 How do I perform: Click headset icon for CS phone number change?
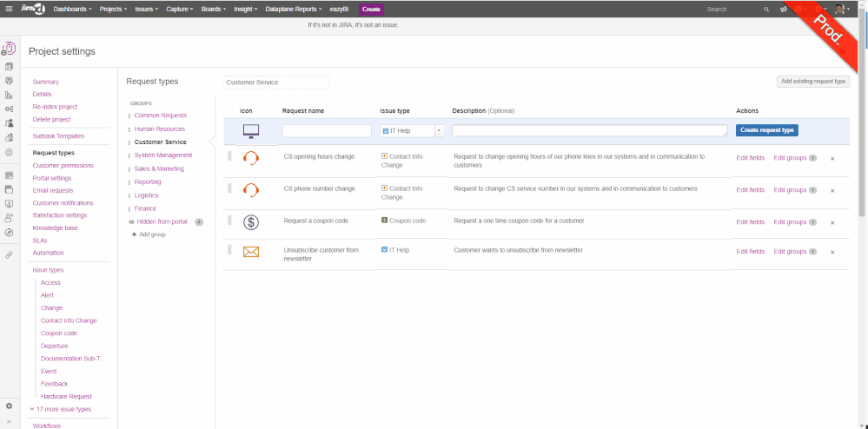click(x=251, y=190)
